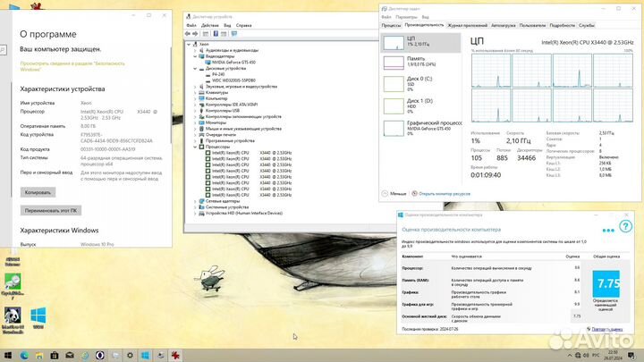Image resolution: width=644 pixels, height=362 pixels.
Task: Click the 7.75 overall score tile
Action: pyautogui.click(x=606, y=283)
